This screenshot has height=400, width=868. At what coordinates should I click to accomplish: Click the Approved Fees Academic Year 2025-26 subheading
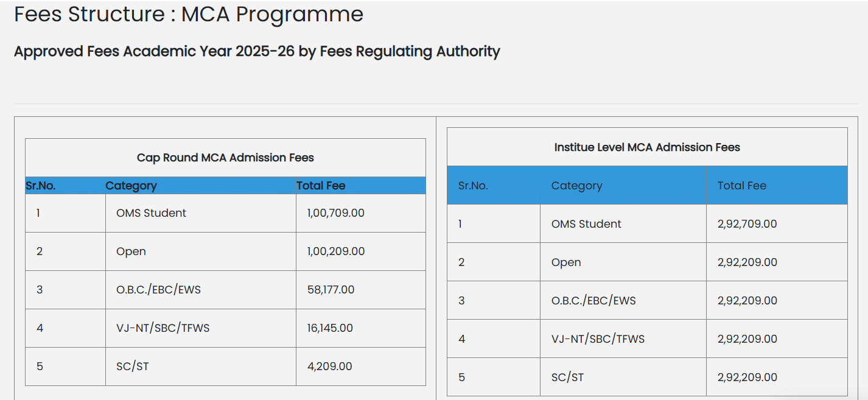click(x=257, y=52)
